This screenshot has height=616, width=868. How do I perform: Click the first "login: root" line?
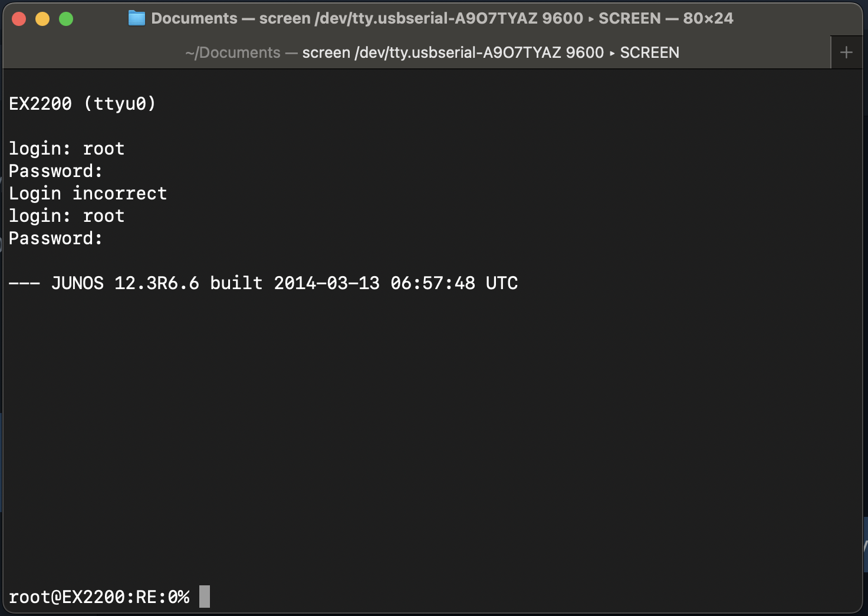[x=67, y=149]
